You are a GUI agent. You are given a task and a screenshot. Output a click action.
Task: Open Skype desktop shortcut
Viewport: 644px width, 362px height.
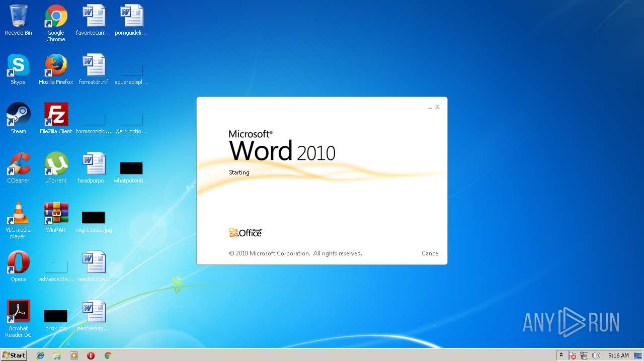coord(18,70)
